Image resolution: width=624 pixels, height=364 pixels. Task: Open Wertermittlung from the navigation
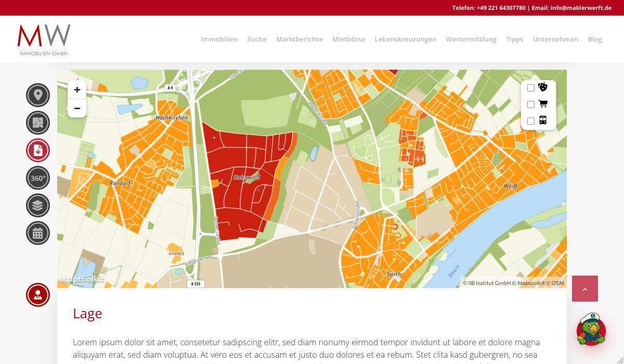(x=471, y=39)
